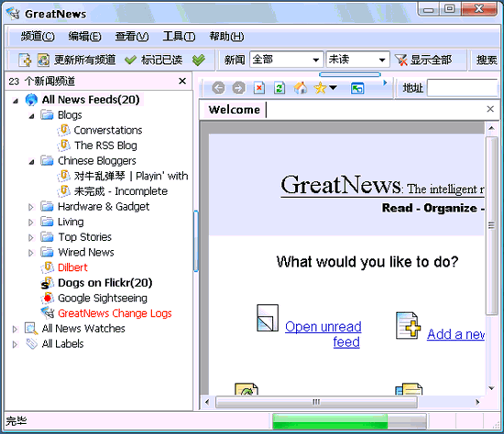Select the 对牛乱弹琴 feed
504x434 pixels.
131,176
